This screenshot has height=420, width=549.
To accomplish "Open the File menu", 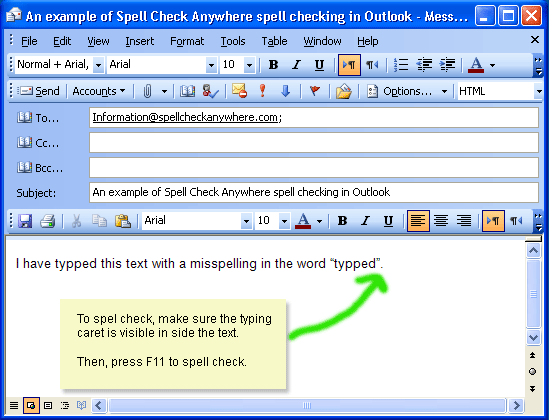I will pos(29,41).
